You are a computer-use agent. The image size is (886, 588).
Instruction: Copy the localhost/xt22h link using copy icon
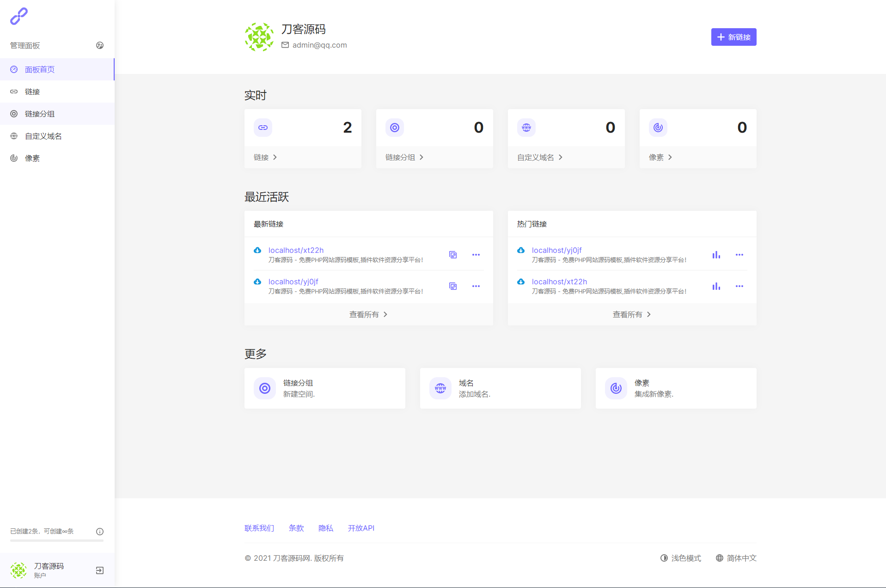pyautogui.click(x=453, y=255)
